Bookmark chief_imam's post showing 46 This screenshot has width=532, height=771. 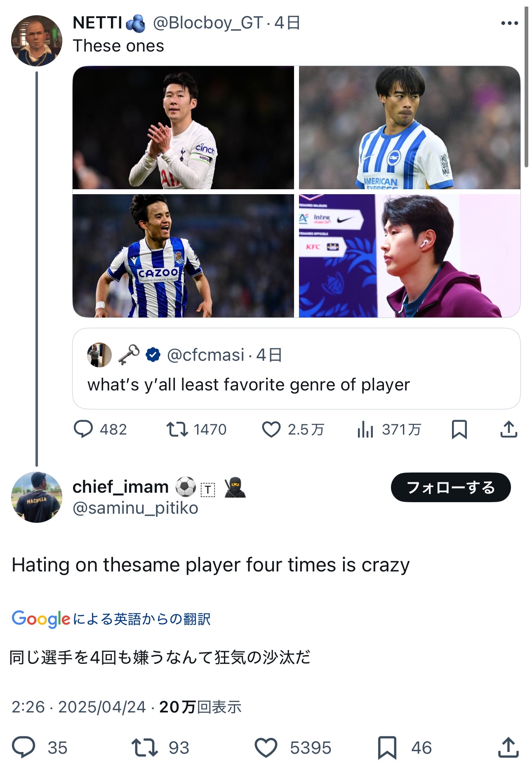(387, 747)
